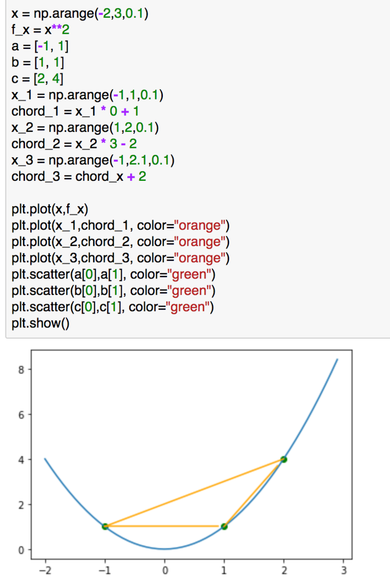Click the first line x = np.arange(-2,3,0.1)
The height and width of the screenshot is (588, 390).
(x=80, y=14)
